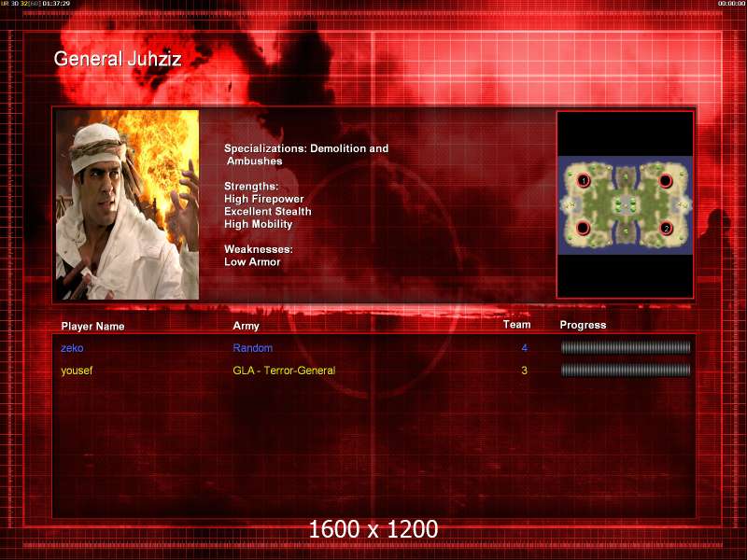This screenshot has height=560, width=747.
Task: Click team number 3 in yousef's row
Action: pyautogui.click(x=525, y=371)
